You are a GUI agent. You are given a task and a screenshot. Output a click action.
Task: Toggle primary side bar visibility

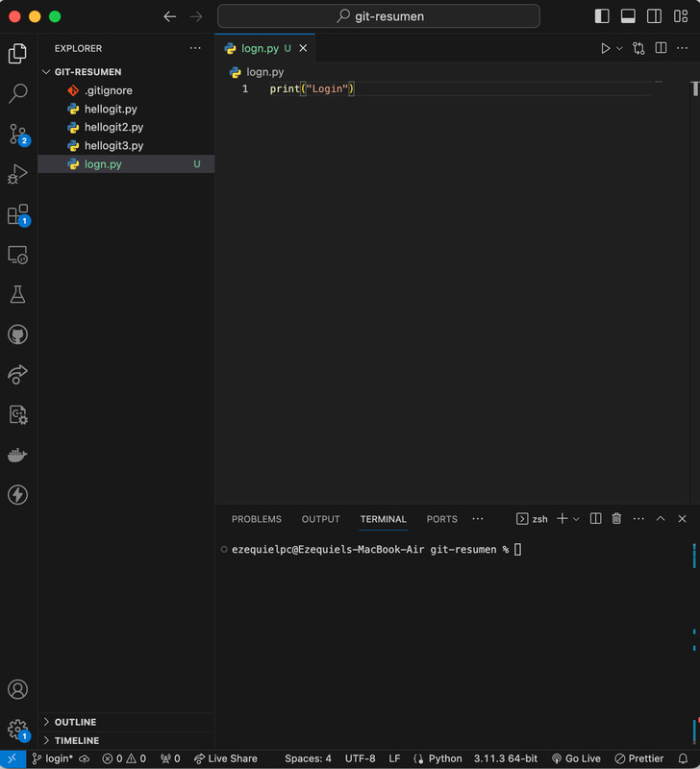(x=602, y=16)
